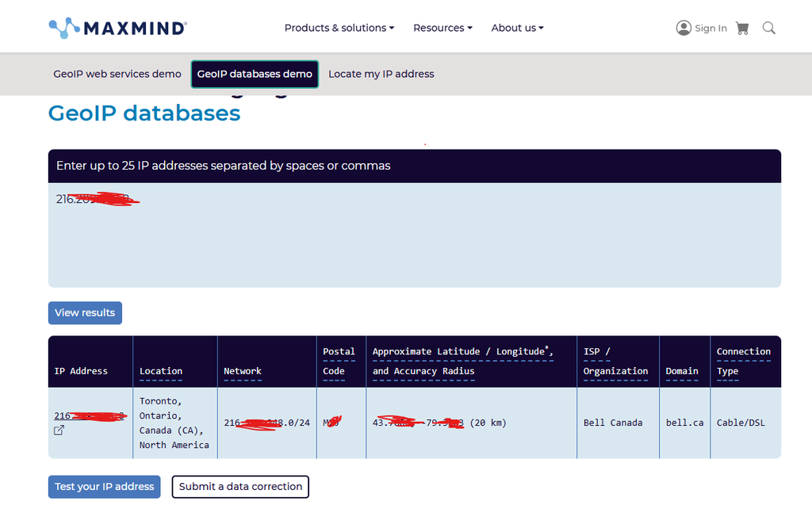Screen dimensions: 812x513
Task: Click Approximate Latitude / Longitude header
Action: (462, 362)
